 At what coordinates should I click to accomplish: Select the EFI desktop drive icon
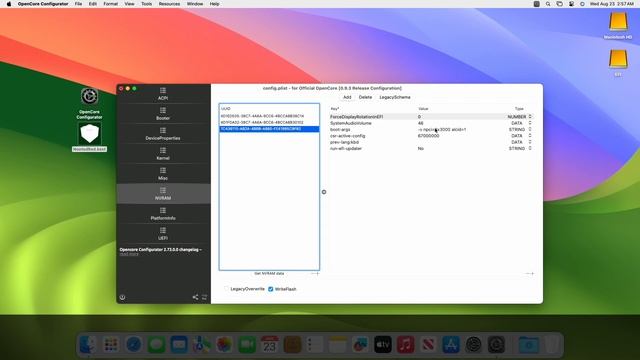pos(618,59)
